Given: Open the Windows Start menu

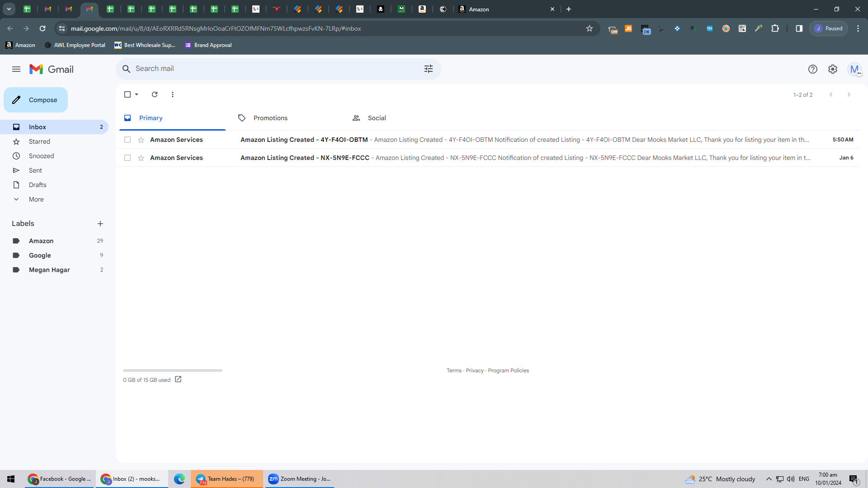Looking at the screenshot, I should point(11,479).
